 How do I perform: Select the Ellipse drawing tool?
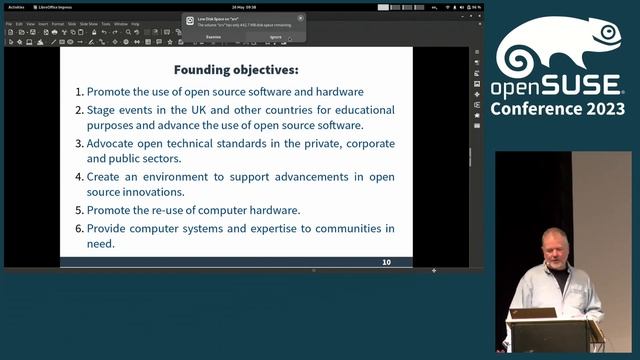coord(70,42)
